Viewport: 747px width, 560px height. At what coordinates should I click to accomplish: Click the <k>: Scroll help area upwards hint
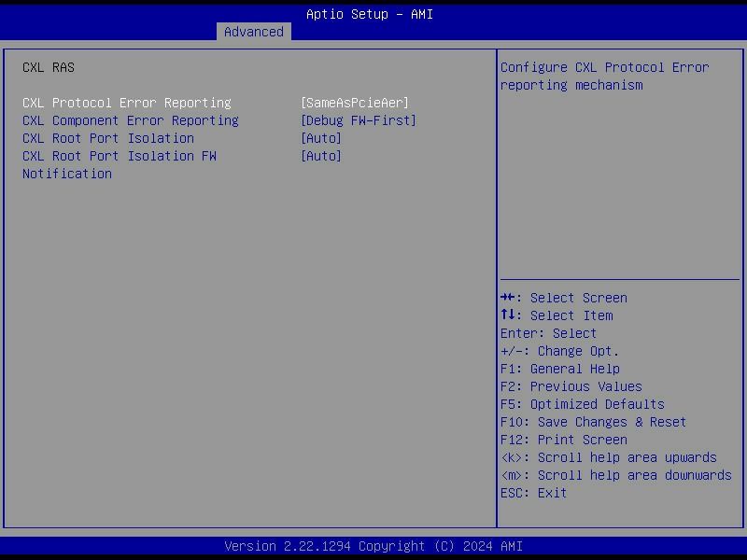pyautogui.click(x=609, y=457)
